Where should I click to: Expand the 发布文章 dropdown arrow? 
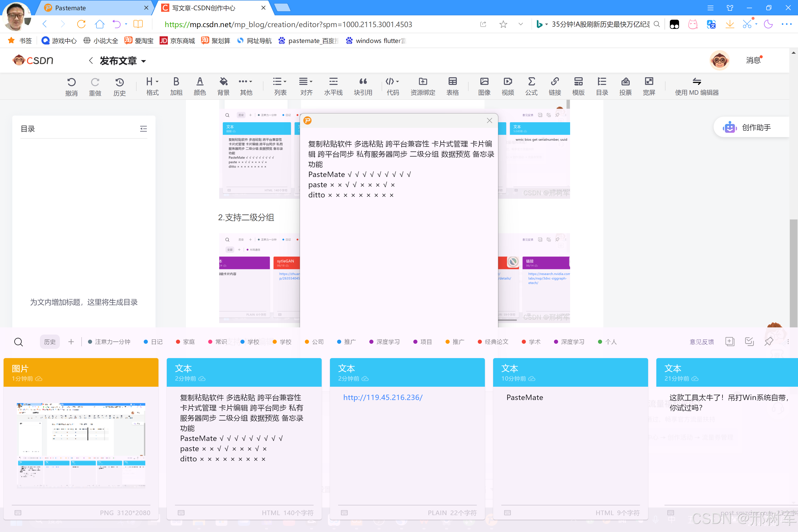tap(144, 61)
